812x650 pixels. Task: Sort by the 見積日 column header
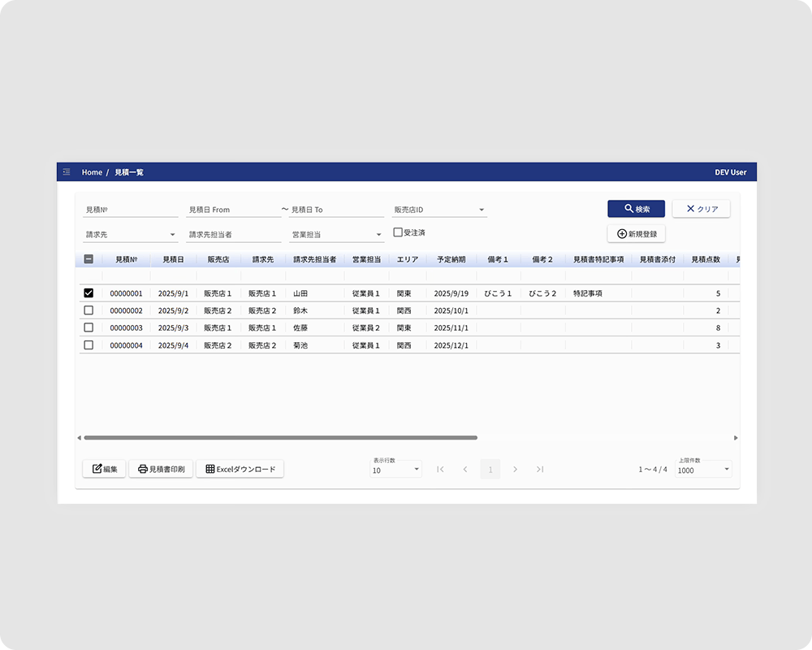click(x=173, y=259)
